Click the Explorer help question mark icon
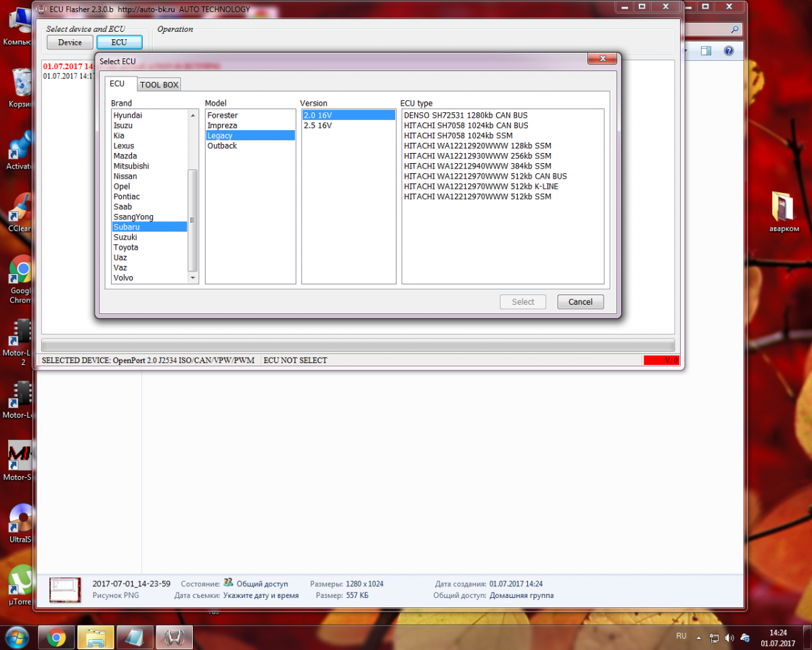 [729, 51]
